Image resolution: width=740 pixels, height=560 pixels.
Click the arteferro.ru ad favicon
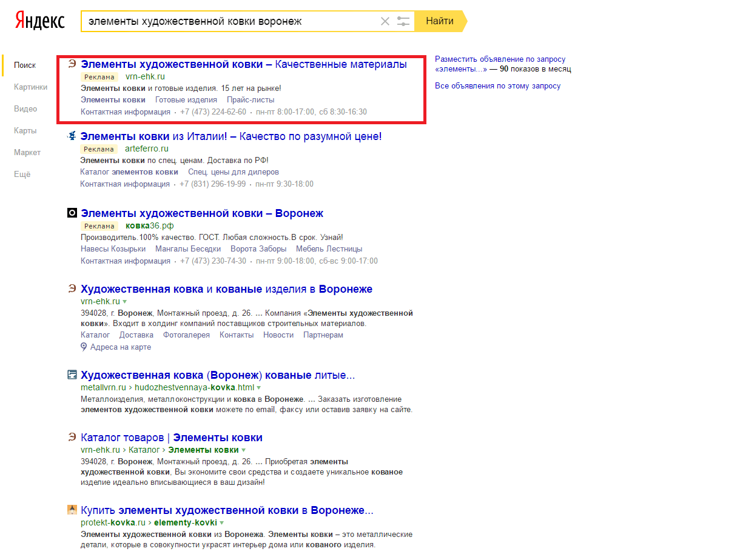pos(72,136)
